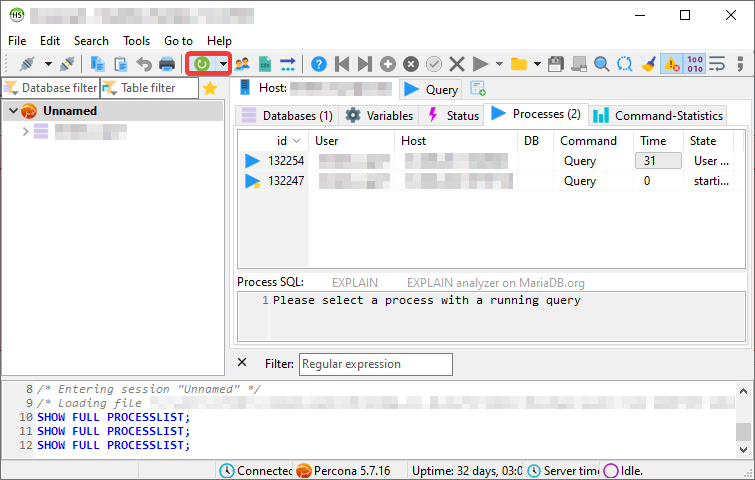The width and height of the screenshot is (755, 480).
Task: Click the CSV export icon
Action: pyautogui.click(x=265, y=64)
